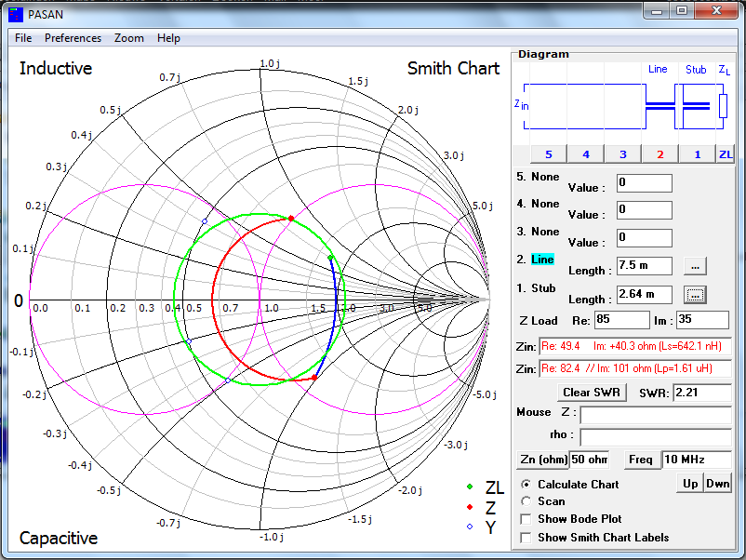Click the Freq button
The width and height of the screenshot is (746, 560).
(642, 460)
